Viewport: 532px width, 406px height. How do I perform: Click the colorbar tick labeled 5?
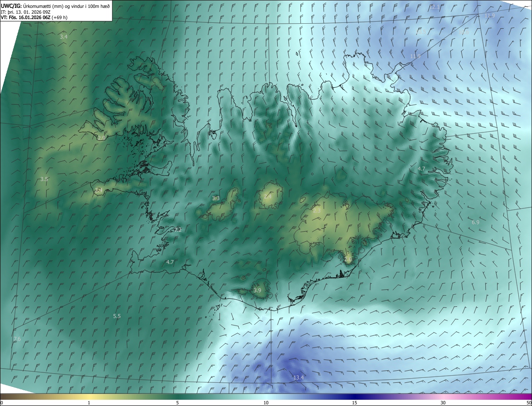pyautogui.click(x=177, y=403)
